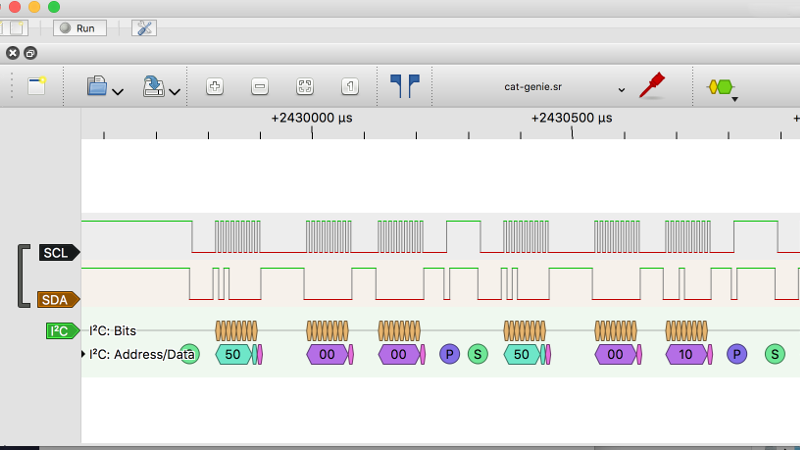Click the settings wrench icon beside Run
The image size is (800, 450).
pyautogui.click(x=143, y=28)
